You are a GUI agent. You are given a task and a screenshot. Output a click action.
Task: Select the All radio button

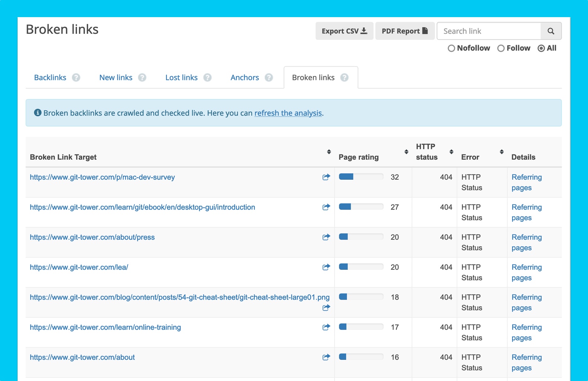pyautogui.click(x=541, y=48)
